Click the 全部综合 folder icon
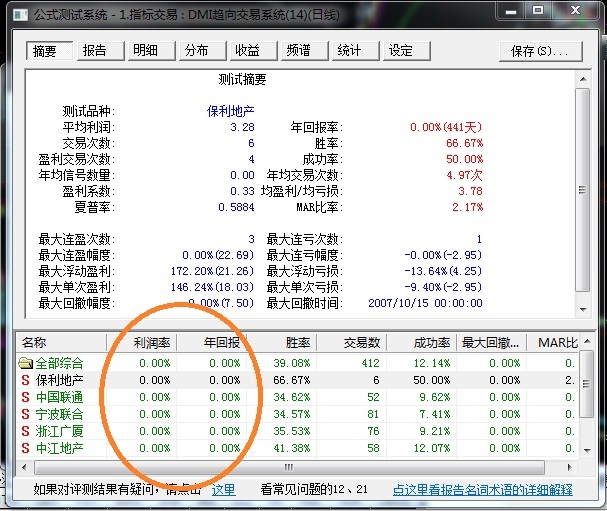Viewport: 607px width, 511px height. (26, 363)
